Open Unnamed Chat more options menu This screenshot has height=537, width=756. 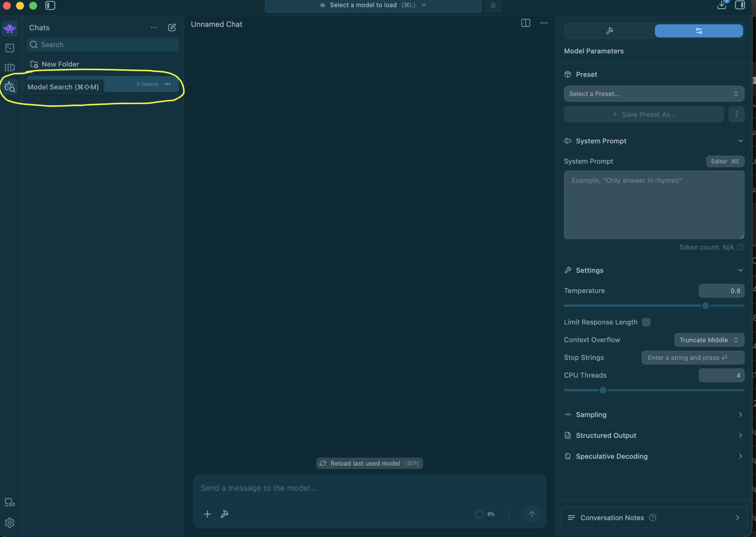click(544, 23)
